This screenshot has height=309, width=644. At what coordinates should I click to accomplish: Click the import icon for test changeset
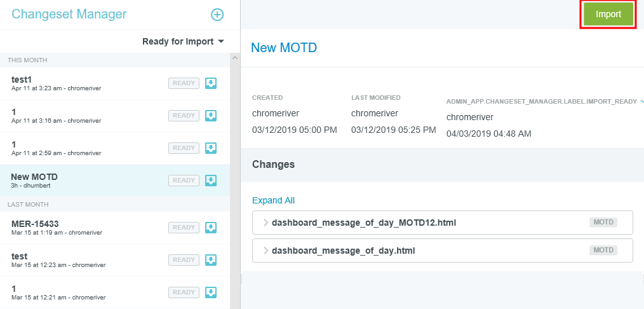[211, 259]
